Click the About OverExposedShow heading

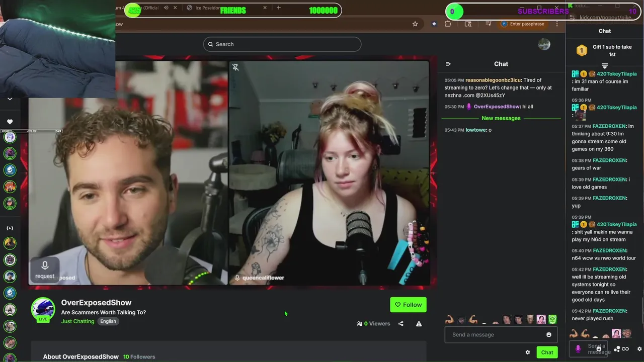coord(81,357)
